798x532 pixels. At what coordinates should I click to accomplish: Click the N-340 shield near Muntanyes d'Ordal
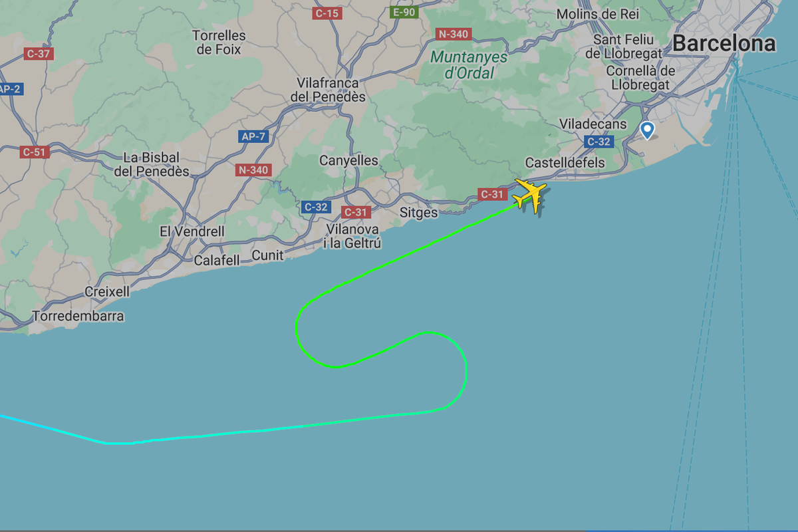[x=453, y=34]
